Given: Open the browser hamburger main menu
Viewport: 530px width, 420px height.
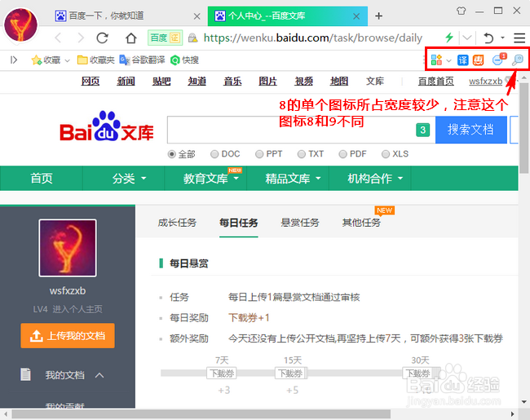Looking at the screenshot, I should (519, 38).
